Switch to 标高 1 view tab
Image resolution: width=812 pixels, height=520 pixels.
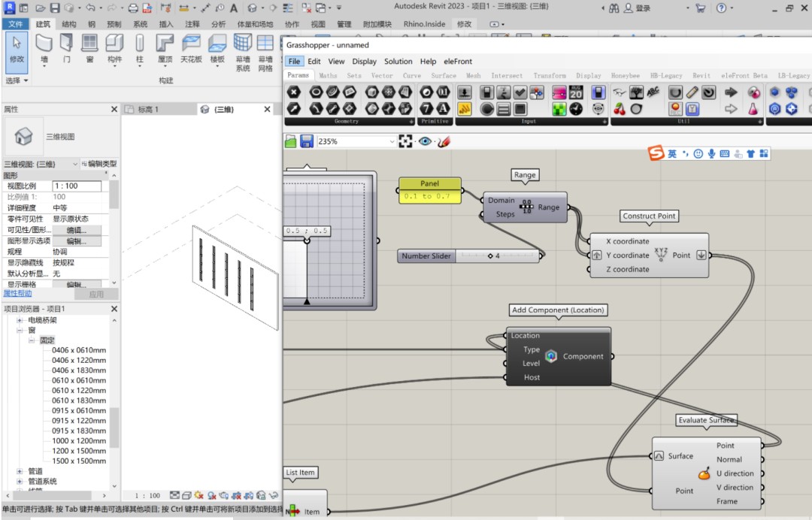(148, 109)
